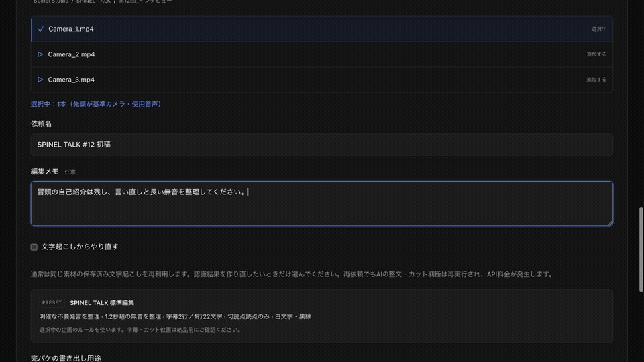Click 追加する on the Camera_2.mp4 row
This screenshot has height=362, width=644.
(x=596, y=54)
